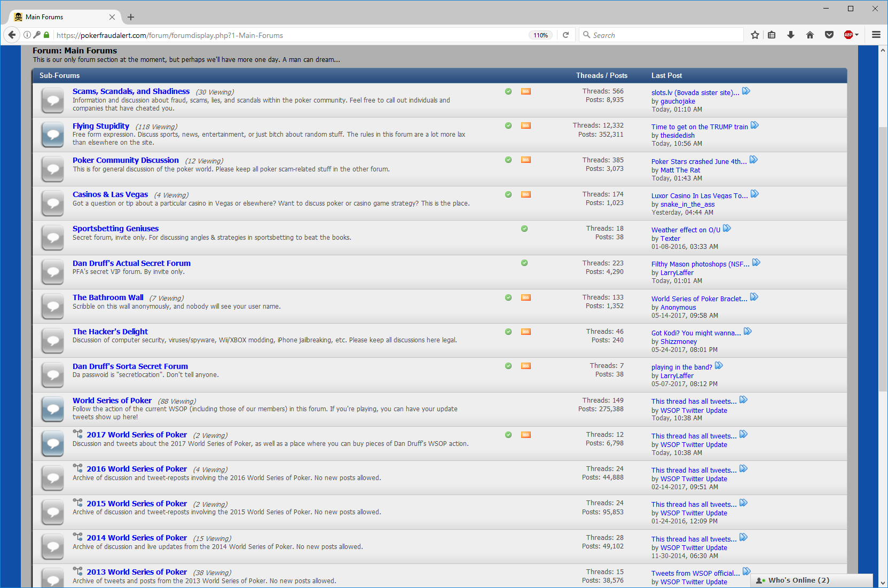
Task: Click the RSS feed icon for Flying Stupidity
Action: click(x=526, y=126)
